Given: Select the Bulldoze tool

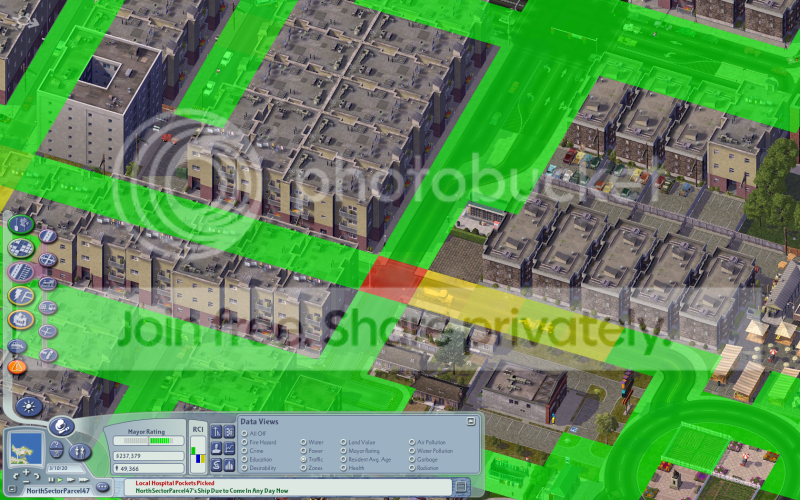Looking at the screenshot, I should click(17, 346).
